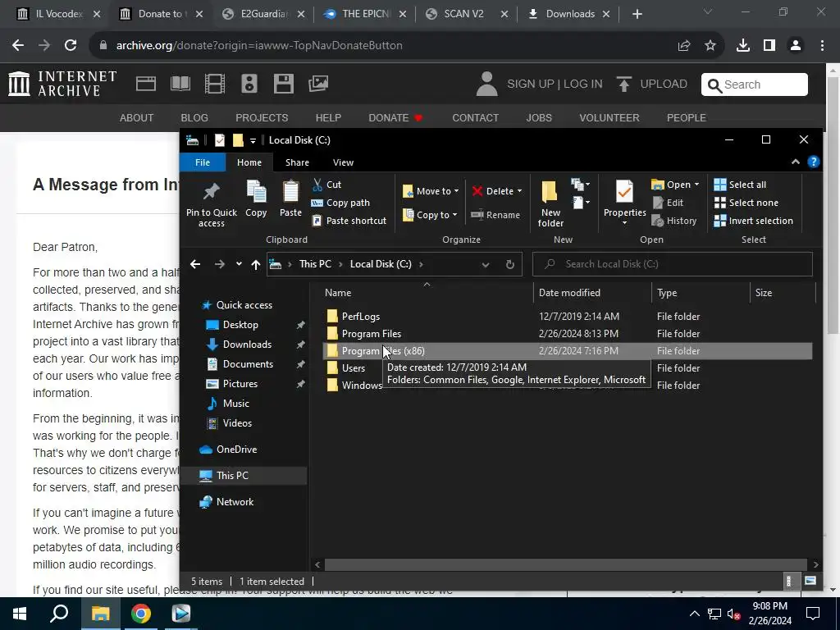Screen dimensions: 840x630
Task: Expand Delete options arrow
Action: (519, 191)
